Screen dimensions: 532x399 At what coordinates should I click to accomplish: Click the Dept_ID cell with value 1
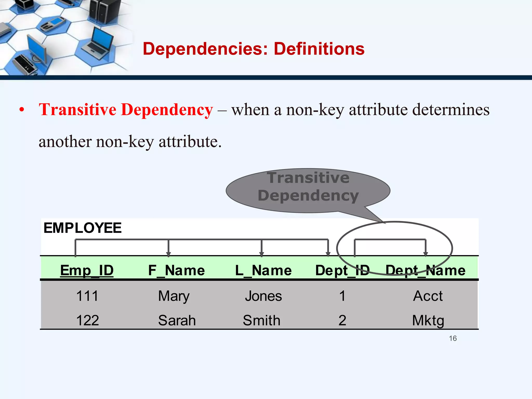(342, 296)
